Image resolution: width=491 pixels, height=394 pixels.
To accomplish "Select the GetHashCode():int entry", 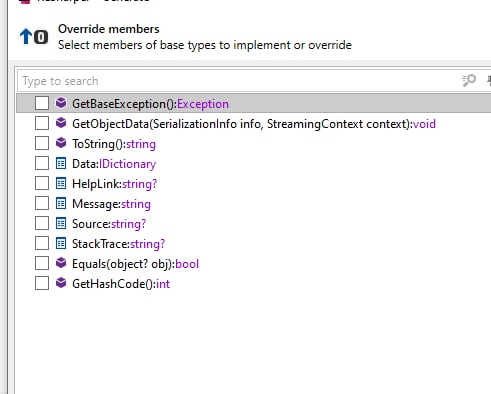I will pyautogui.click(x=121, y=284).
